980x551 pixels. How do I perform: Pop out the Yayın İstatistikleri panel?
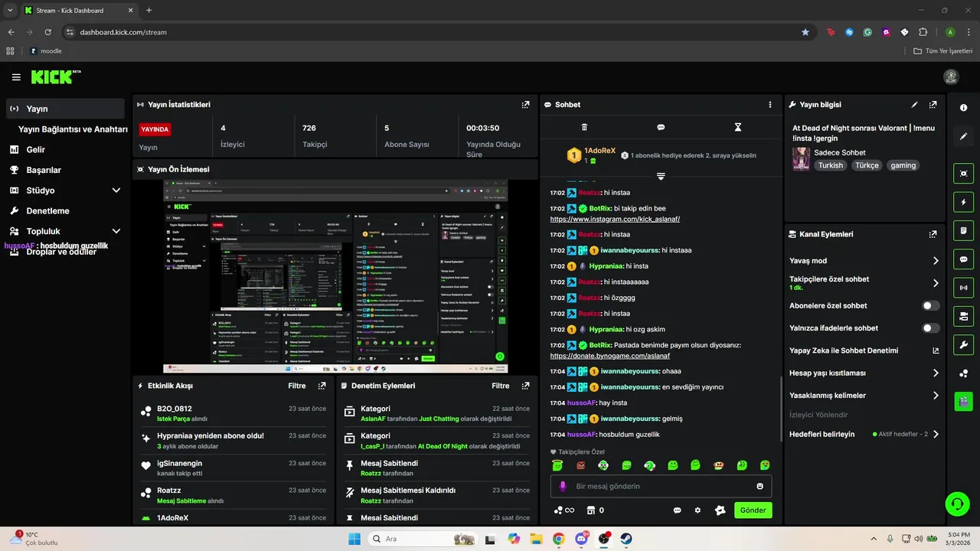click(525, 105)
